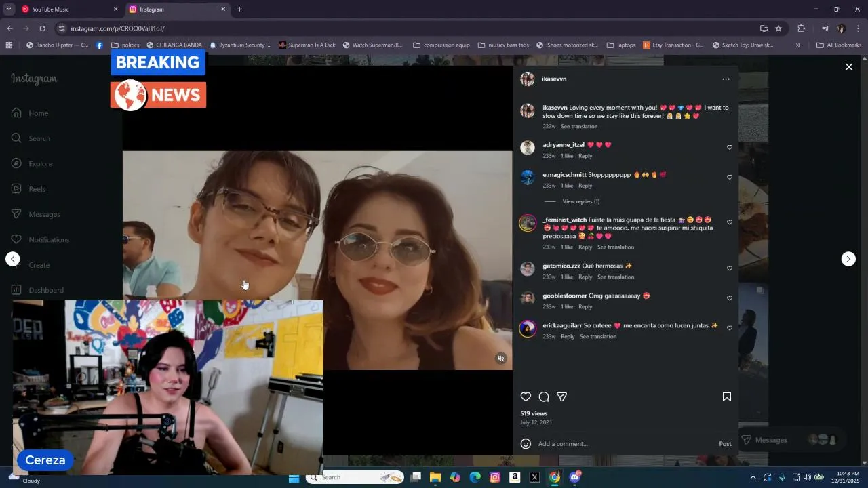
Task: Open the floating Messages panel
Action: click(x=791, y=440)
